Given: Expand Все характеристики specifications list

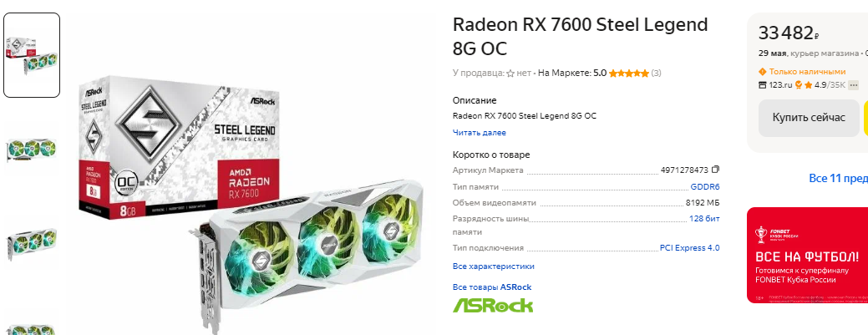Looking at the screenshot, I should pos(494,266).
